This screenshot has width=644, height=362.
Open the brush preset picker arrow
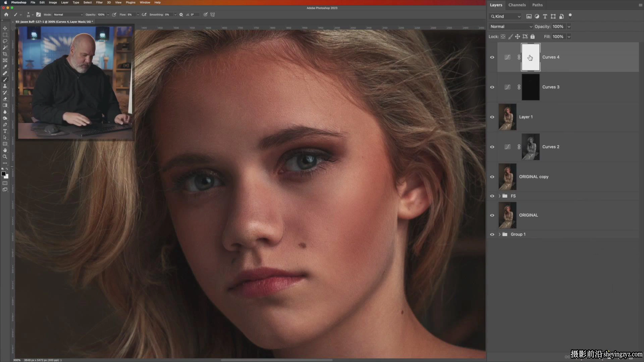pos(33,15)
